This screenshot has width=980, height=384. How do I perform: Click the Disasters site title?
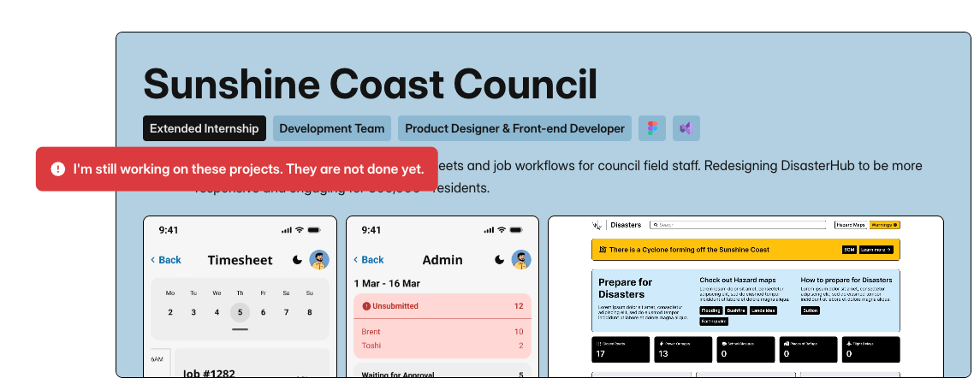click(x=626, y=225)
